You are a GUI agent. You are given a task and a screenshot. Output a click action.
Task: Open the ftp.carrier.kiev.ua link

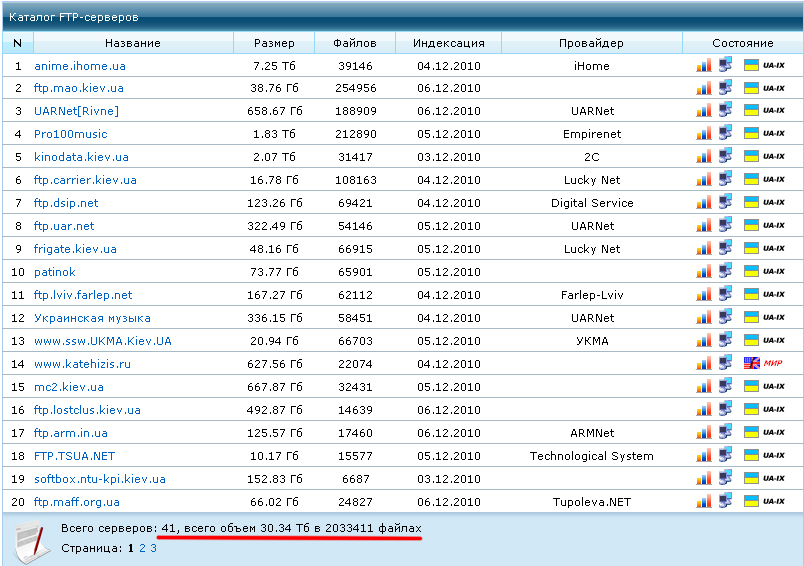(85, 180)
